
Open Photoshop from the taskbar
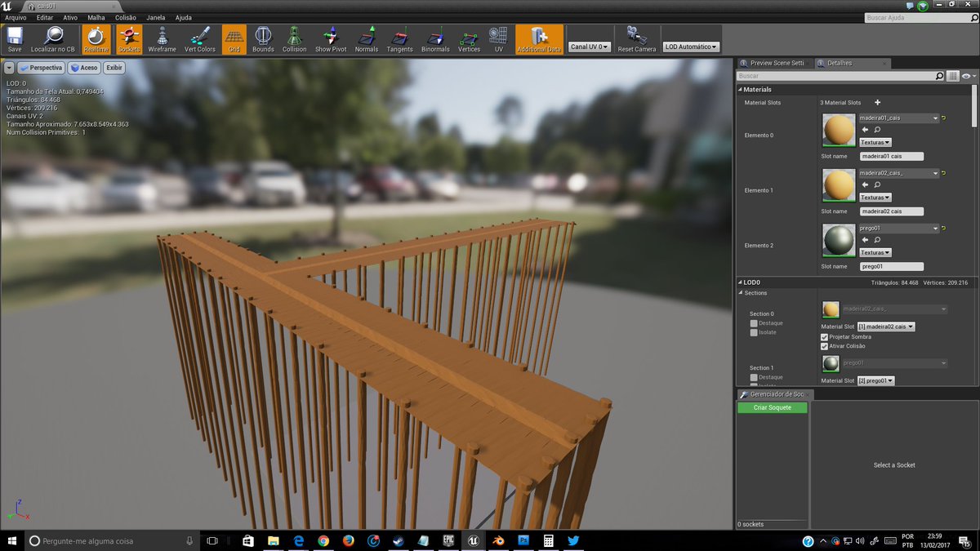(523, 540)
